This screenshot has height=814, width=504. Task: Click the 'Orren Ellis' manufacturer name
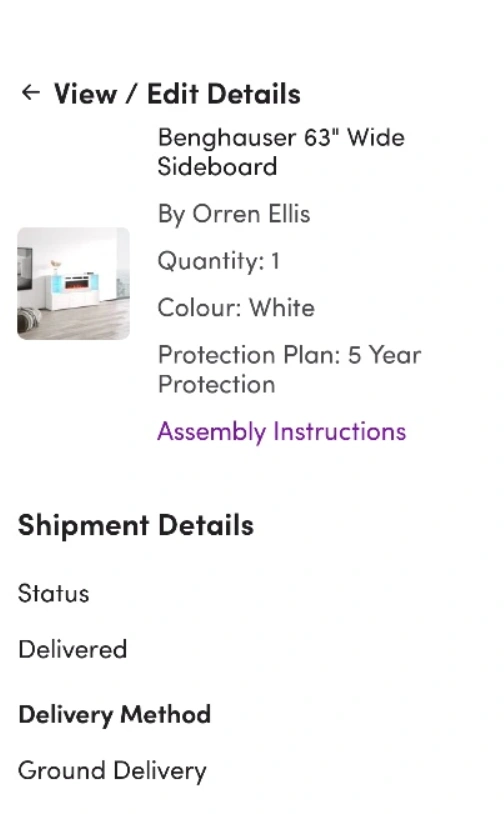pyautogui.click(x=251, y=214)
